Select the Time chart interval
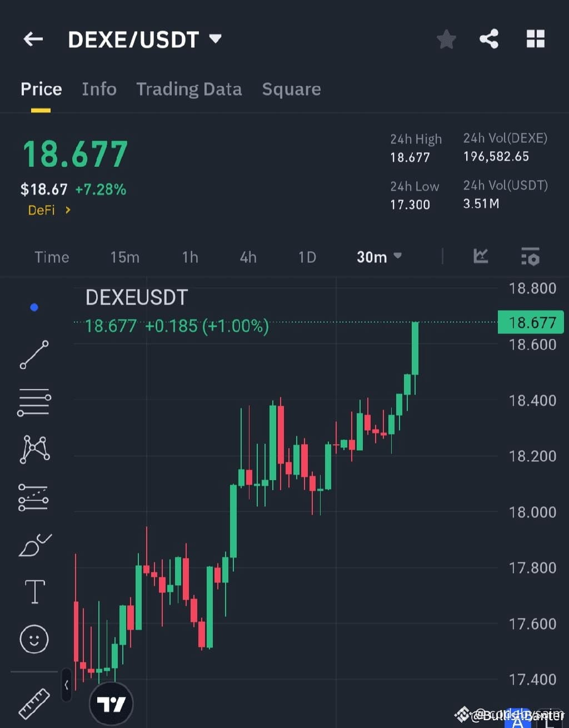This screenshot has width=569, height=728. tap(52, 257)
